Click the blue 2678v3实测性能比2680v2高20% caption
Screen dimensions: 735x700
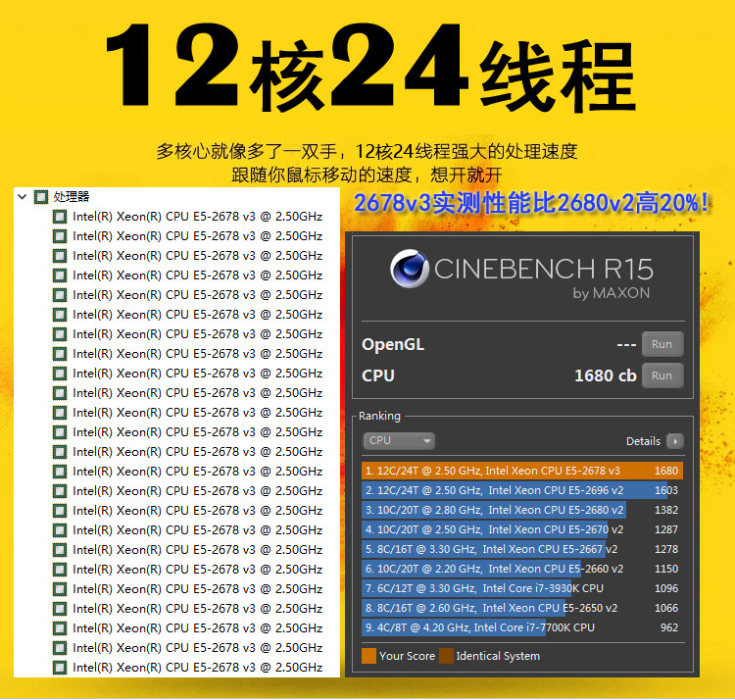click(531, 203)
